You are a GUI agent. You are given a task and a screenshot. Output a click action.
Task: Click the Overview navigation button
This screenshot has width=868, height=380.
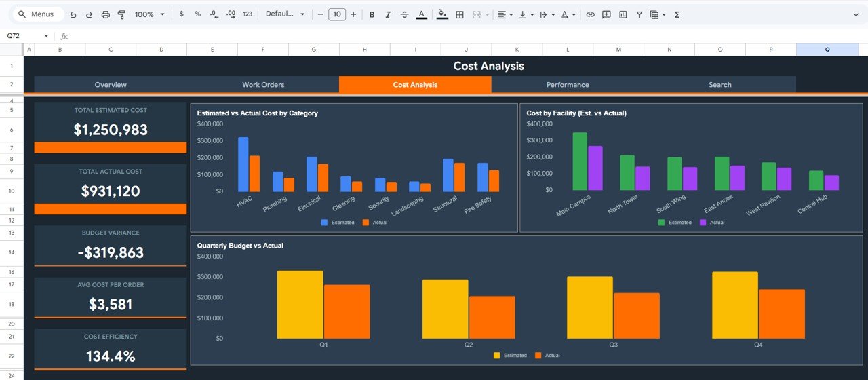111,85
